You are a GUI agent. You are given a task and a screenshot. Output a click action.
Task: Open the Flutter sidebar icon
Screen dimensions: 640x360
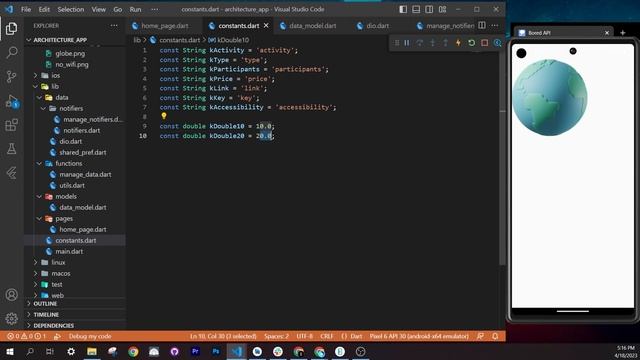(x=11, y=173)
